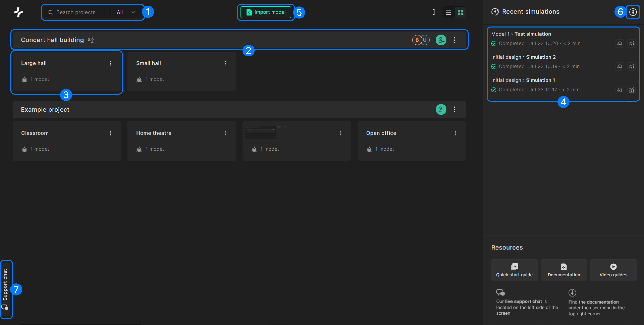Image resolution: width=644 pixels, height=325 pixels.
Task: Open auralizer for Simulation 1
Action: pyautogui.click(x=620, y=90)
